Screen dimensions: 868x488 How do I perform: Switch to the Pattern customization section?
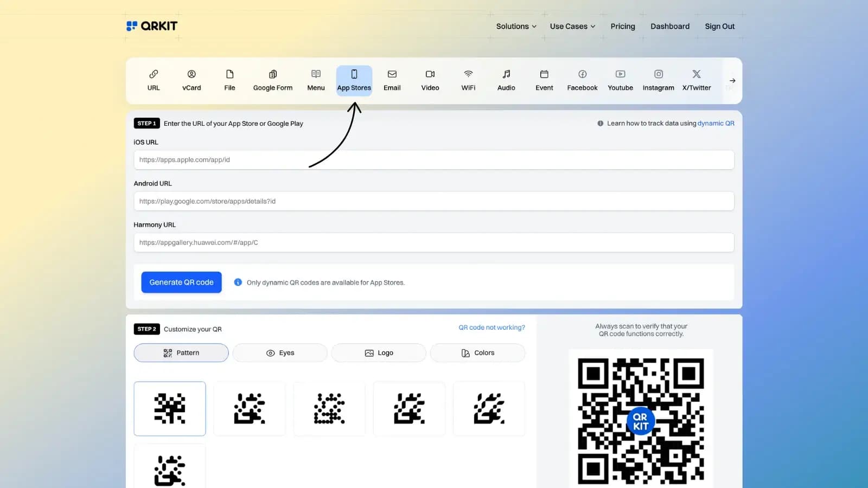tap(181, 352)
